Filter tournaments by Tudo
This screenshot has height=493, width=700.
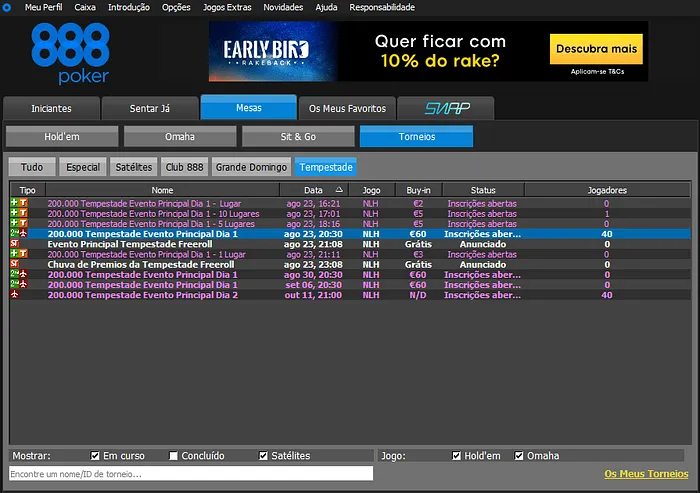point(32,167)
